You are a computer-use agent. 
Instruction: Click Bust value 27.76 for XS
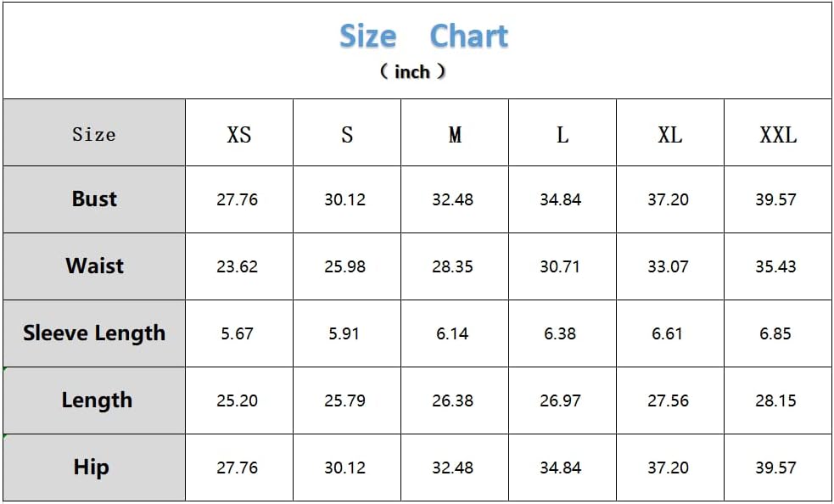click(x=238, y=199)
